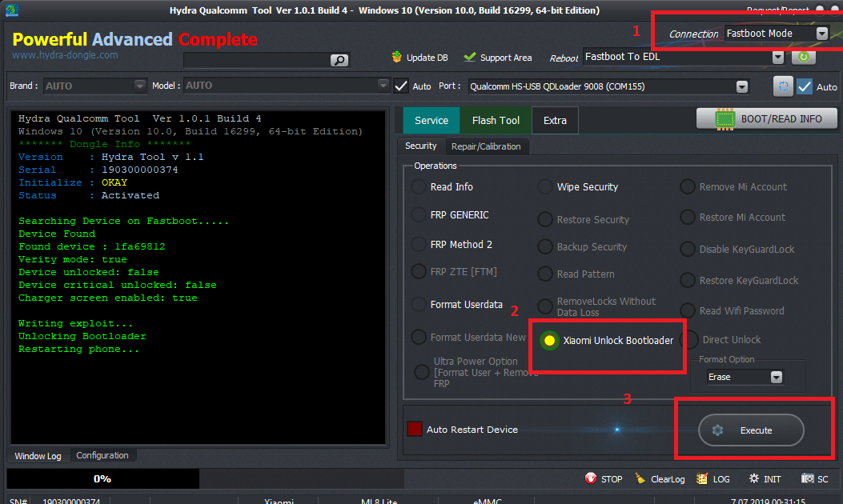Viewport: 843px width, 504px height.
Task: Select the Direct Unlock radio option
Action: click(688, 339)
